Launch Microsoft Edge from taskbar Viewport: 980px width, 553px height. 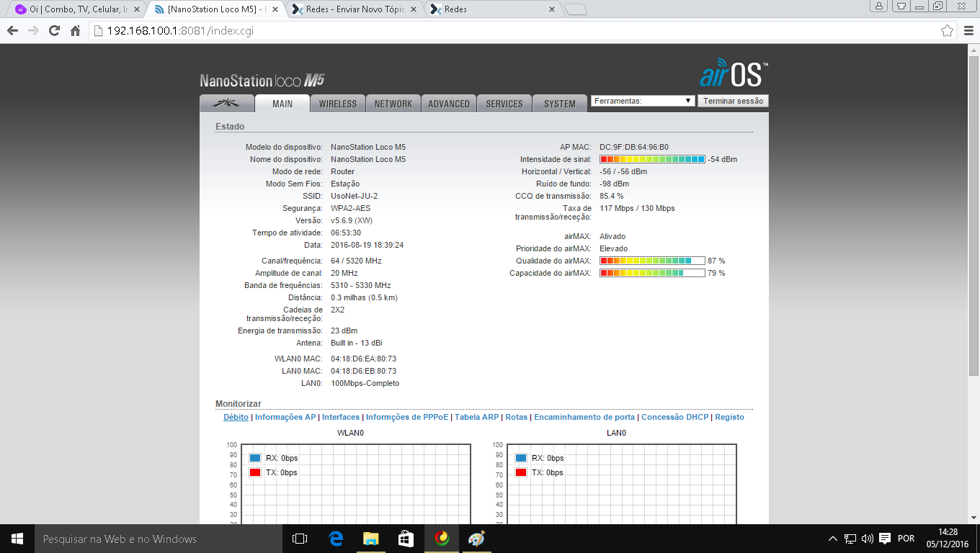click(336, 539)
